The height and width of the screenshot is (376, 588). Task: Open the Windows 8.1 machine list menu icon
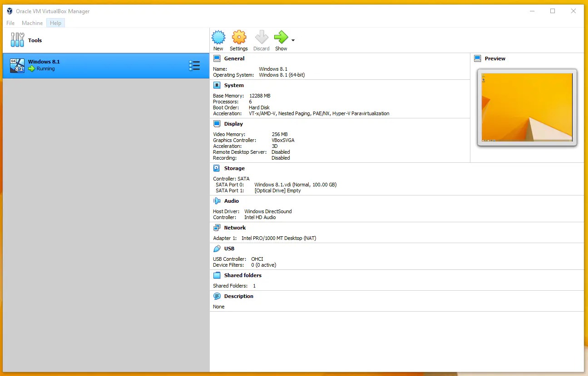(x=194, y=66)
